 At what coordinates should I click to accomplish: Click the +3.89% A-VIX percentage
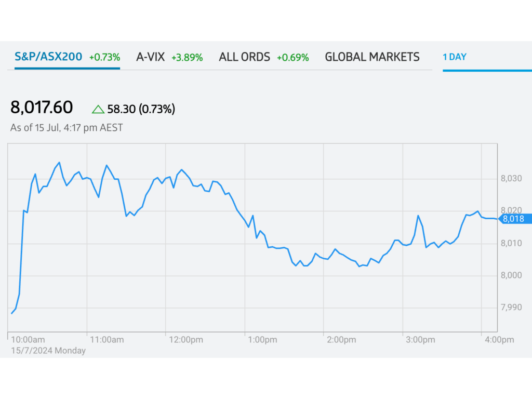coord(187,57)
